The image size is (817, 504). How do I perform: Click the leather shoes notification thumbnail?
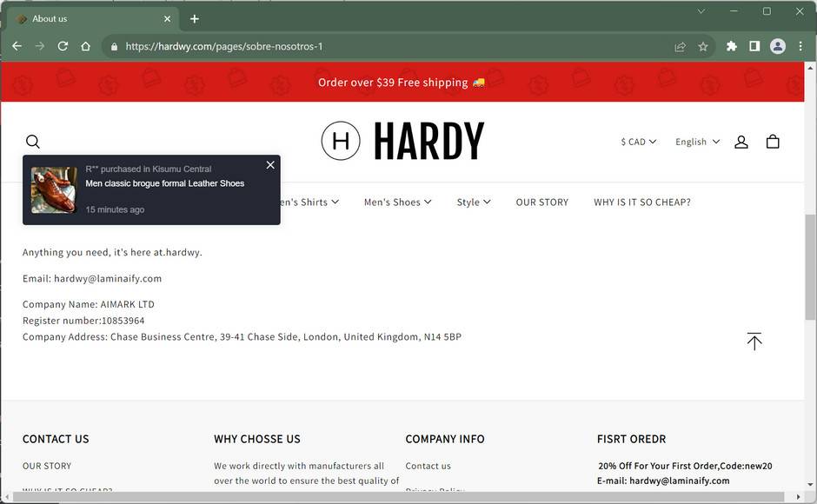click(x=54, y=189)
